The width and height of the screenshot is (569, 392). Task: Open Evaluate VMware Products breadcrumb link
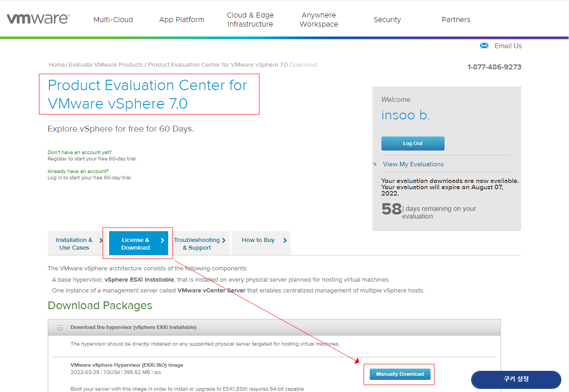coord(106,65)
